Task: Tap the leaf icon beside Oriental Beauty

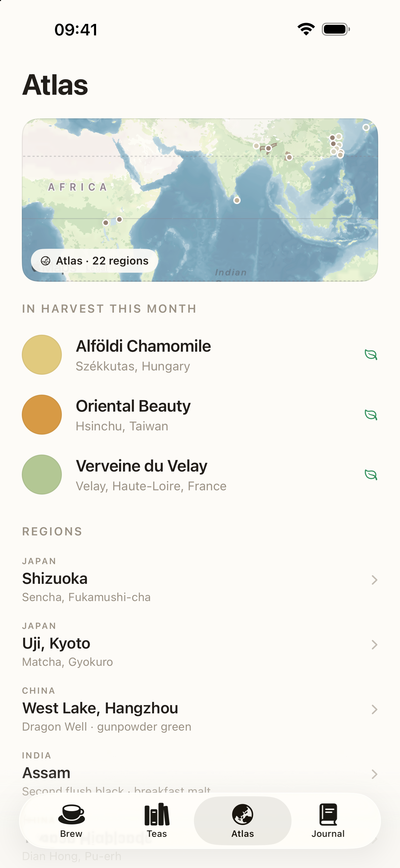Action: click(371, 414)
